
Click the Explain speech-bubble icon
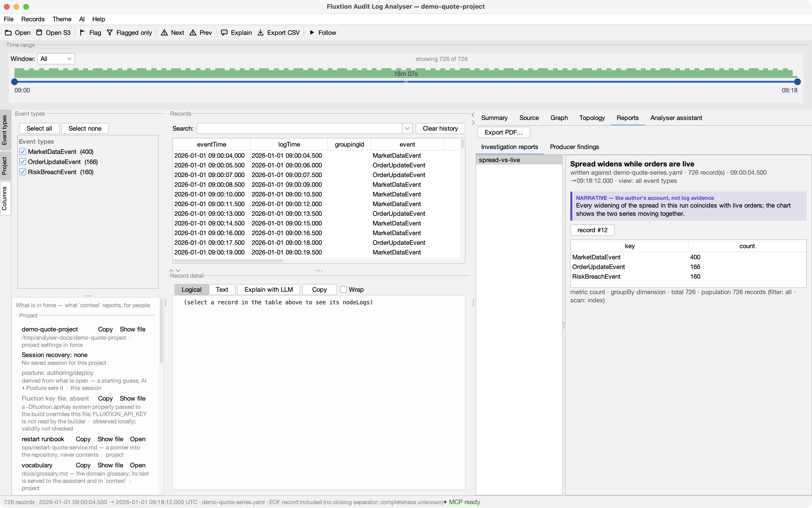tap(224, 33)
